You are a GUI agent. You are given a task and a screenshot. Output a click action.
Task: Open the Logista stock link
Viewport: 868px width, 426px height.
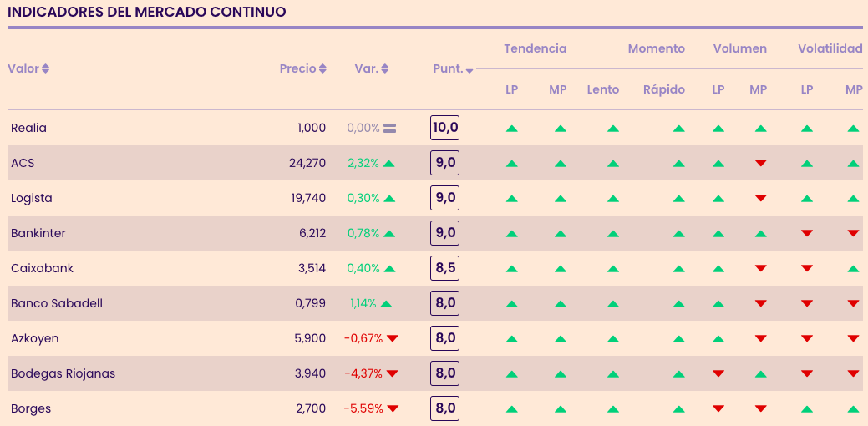32,198
